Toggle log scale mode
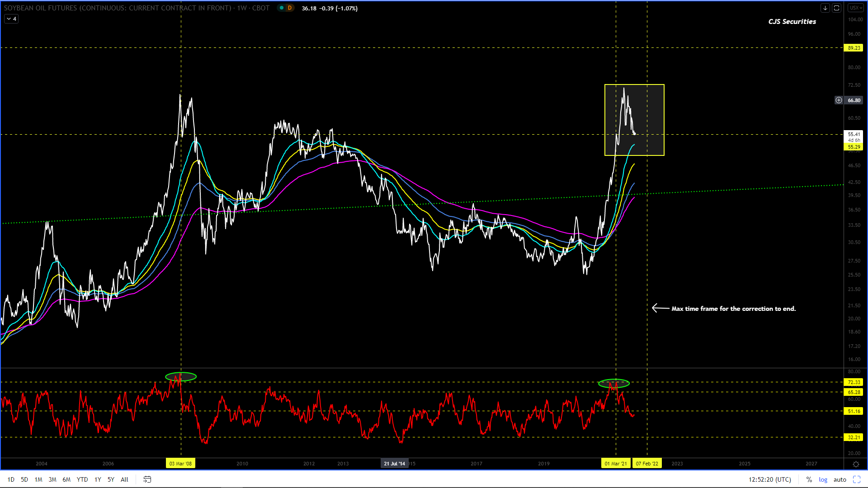868x488 pixels. coord(823,479)
